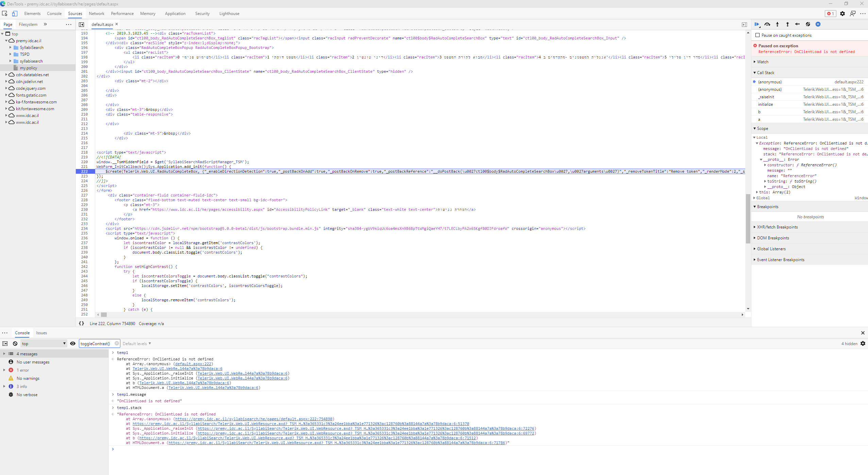
Task: Pretty print the source with the braces icon
Action: coord(81,323)
